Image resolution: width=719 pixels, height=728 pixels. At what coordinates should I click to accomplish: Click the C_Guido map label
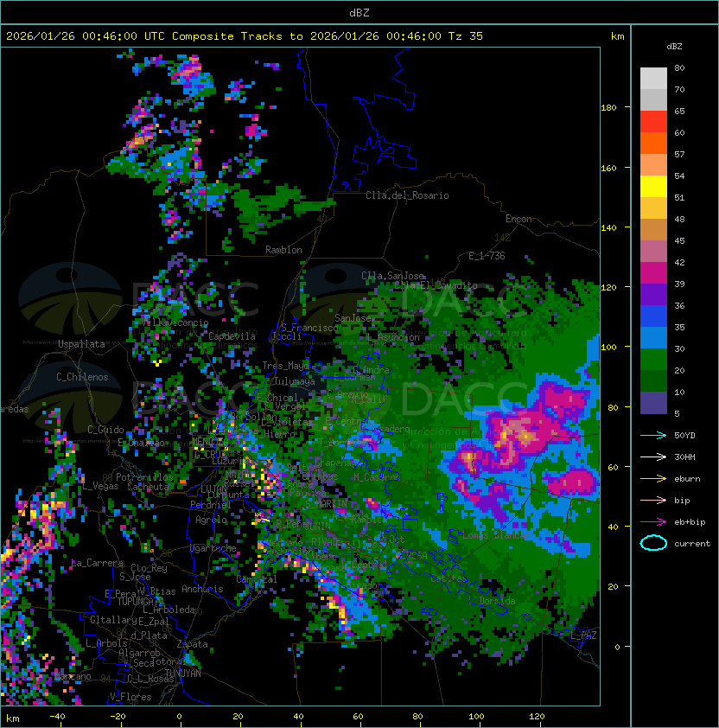coord(105,430)
